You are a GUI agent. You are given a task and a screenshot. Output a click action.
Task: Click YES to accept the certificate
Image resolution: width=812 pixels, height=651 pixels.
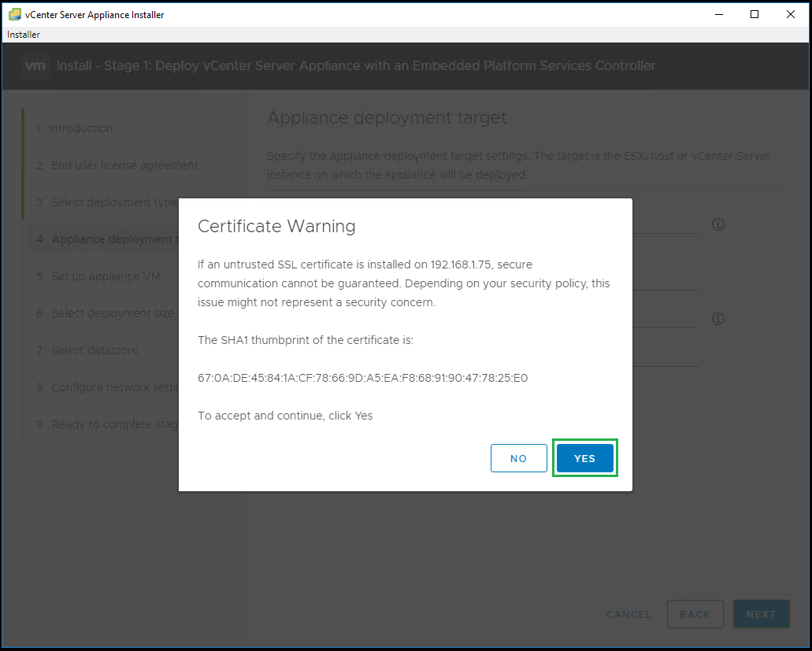[x=584, y=458]
